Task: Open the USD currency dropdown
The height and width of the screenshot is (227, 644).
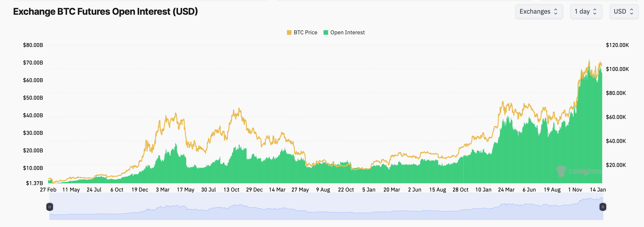Action: (x=624, y=12)
